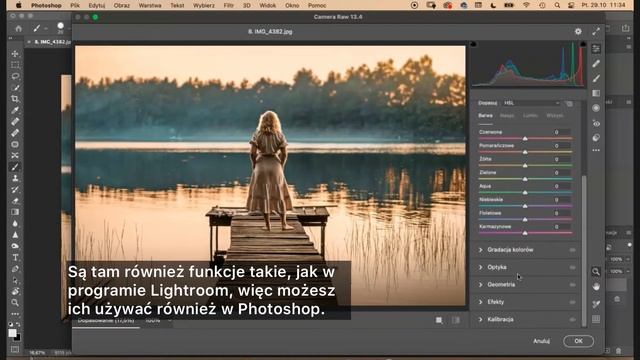
Task: Switch to the Nasyc. tab
Action: [507, 116]
